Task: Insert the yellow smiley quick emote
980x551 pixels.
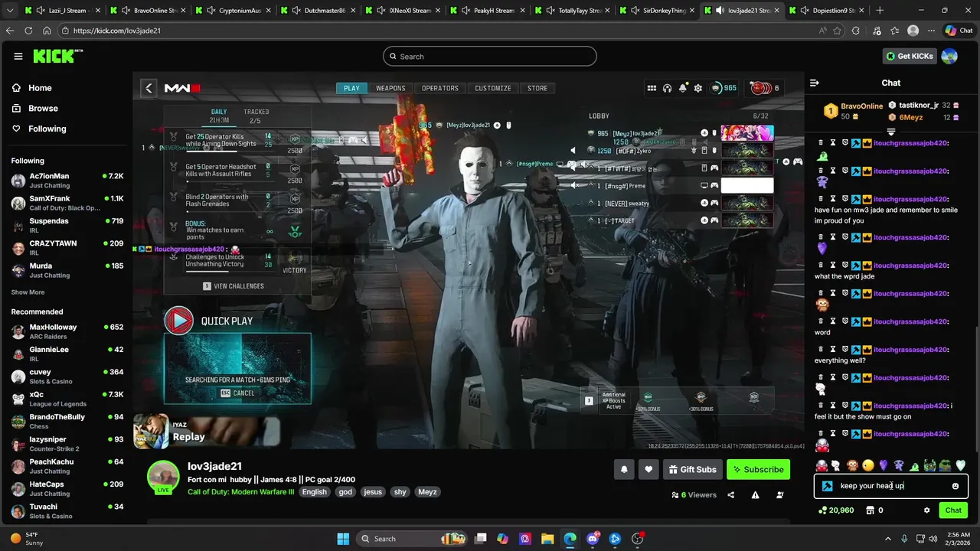Action: pos(867,465)
